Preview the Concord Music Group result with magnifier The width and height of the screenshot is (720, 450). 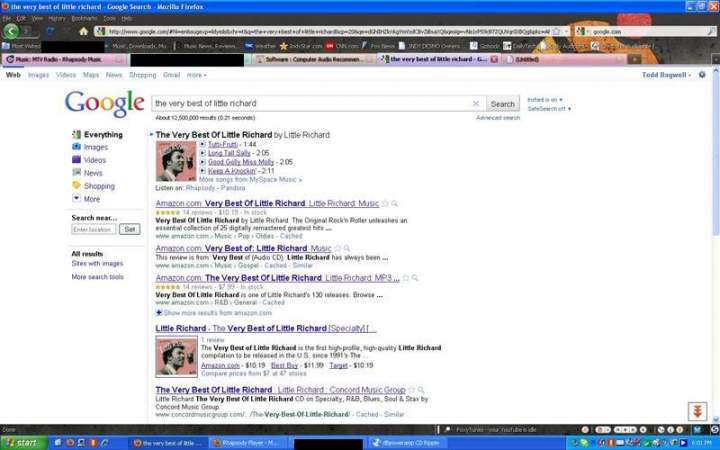point(421,390)
